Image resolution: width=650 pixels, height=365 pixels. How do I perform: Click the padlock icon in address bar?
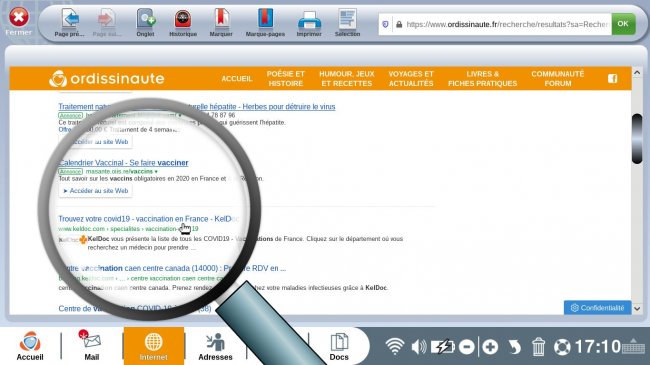click(399, 24)
